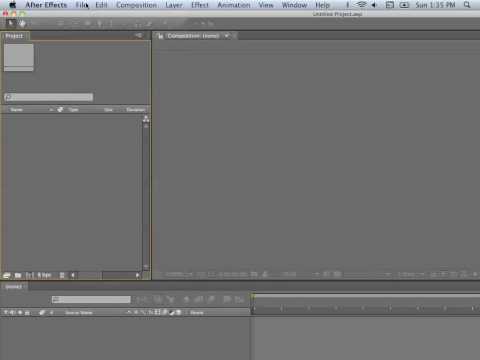Open the View menu
Viewport: 480px width, 360px height.
tap(266, 5)
